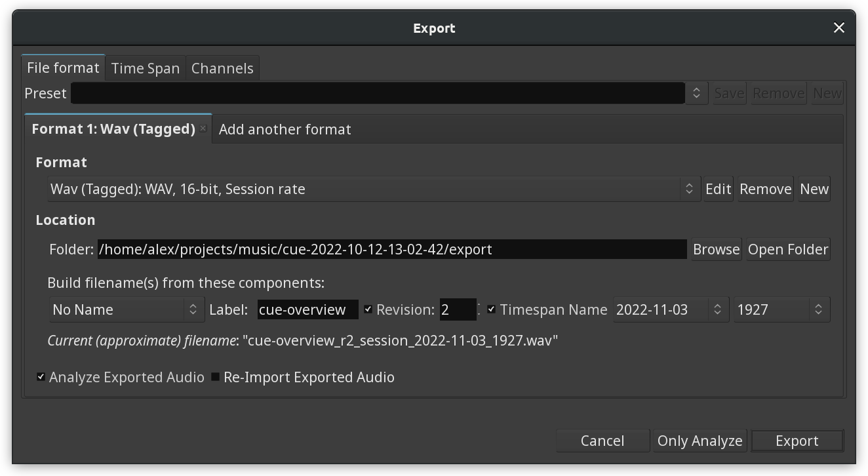Switch to the Time Span tab
The image size is (868, 476).
146,68
